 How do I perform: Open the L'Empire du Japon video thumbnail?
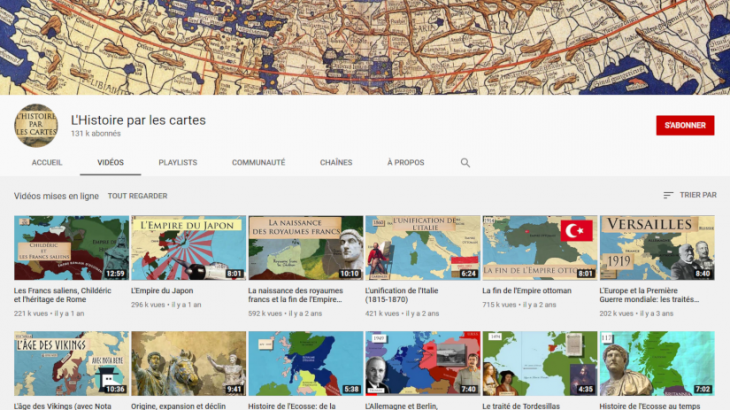[188, 247]
